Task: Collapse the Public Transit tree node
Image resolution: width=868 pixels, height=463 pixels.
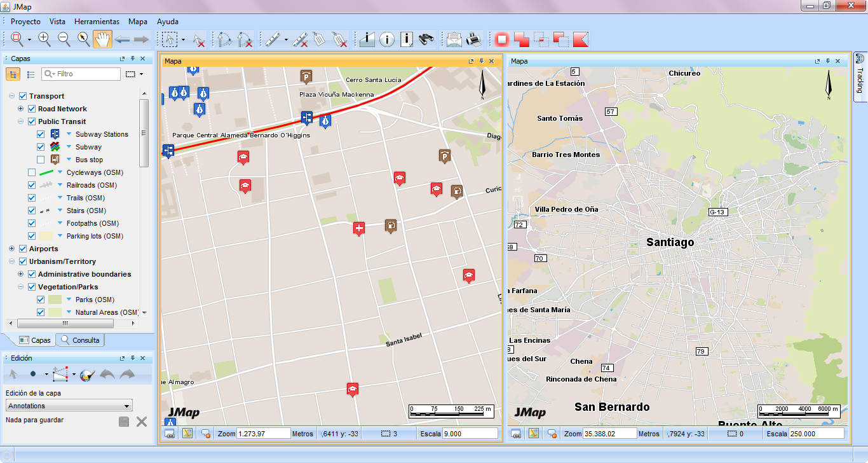Action: (21, 121)
